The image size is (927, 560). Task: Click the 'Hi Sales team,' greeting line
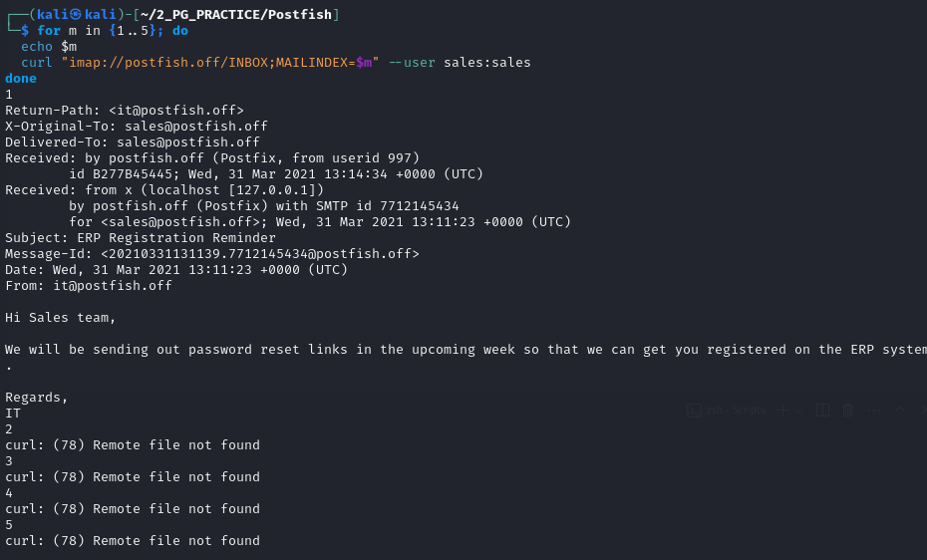(60, 317)
